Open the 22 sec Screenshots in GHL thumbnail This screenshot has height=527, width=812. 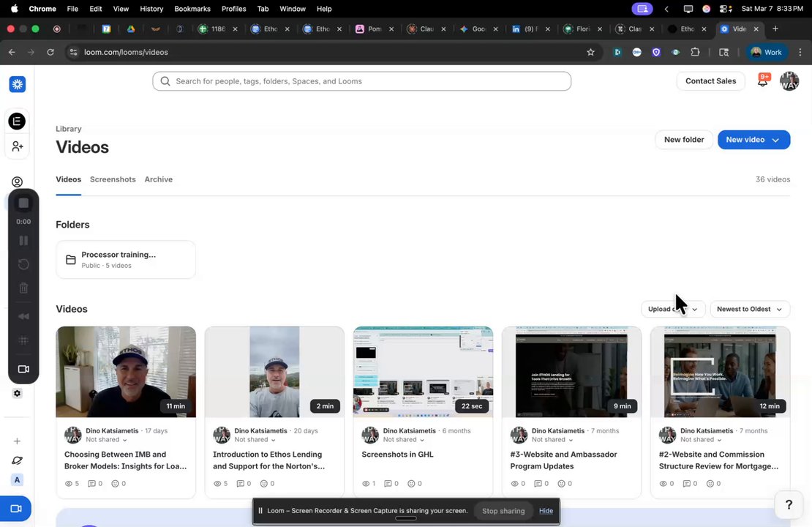(x=423, y=372)
